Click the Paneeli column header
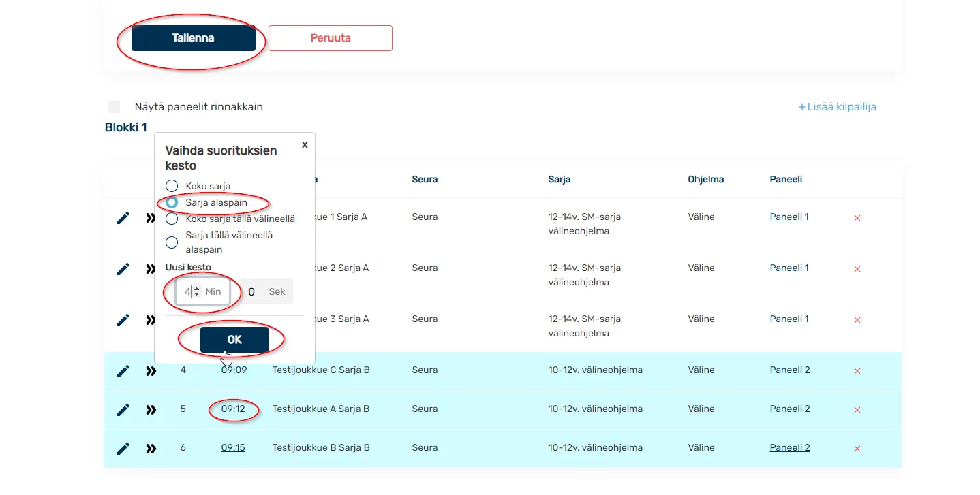Screen dimensions: 980x495 [786, 180]
